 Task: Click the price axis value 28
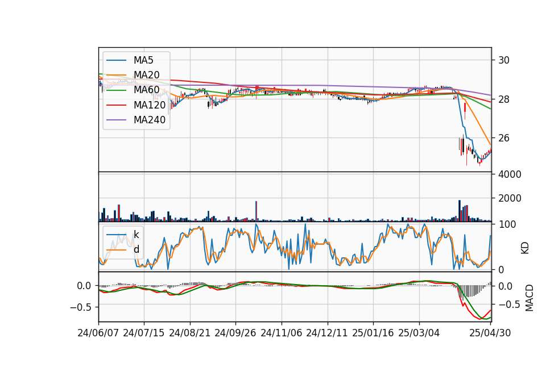pos(504,99)
